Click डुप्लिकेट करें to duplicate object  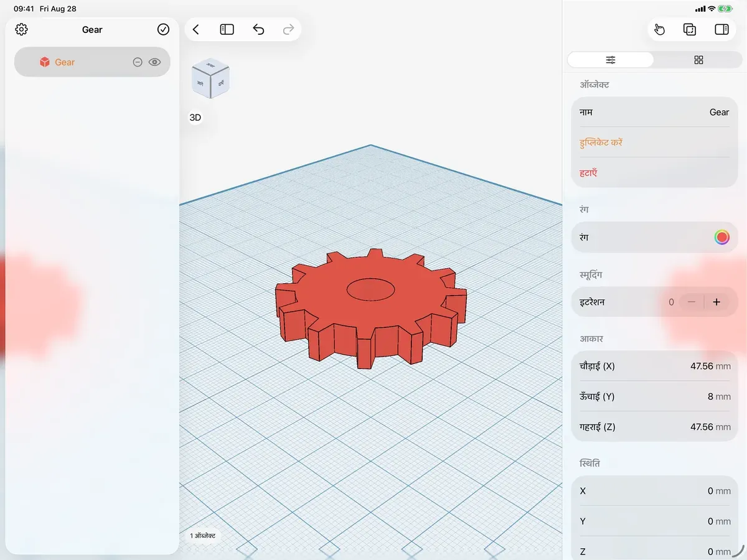(601, 142)
